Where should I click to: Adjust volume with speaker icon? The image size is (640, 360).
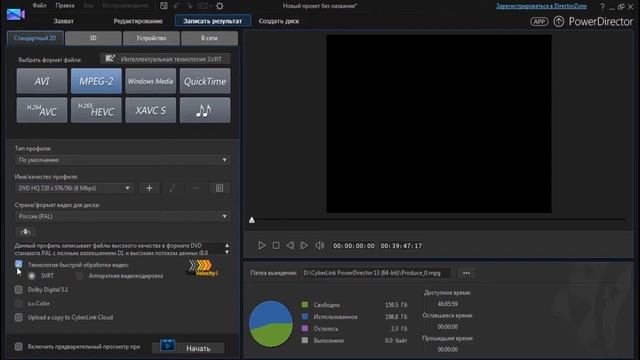(319, 245)
